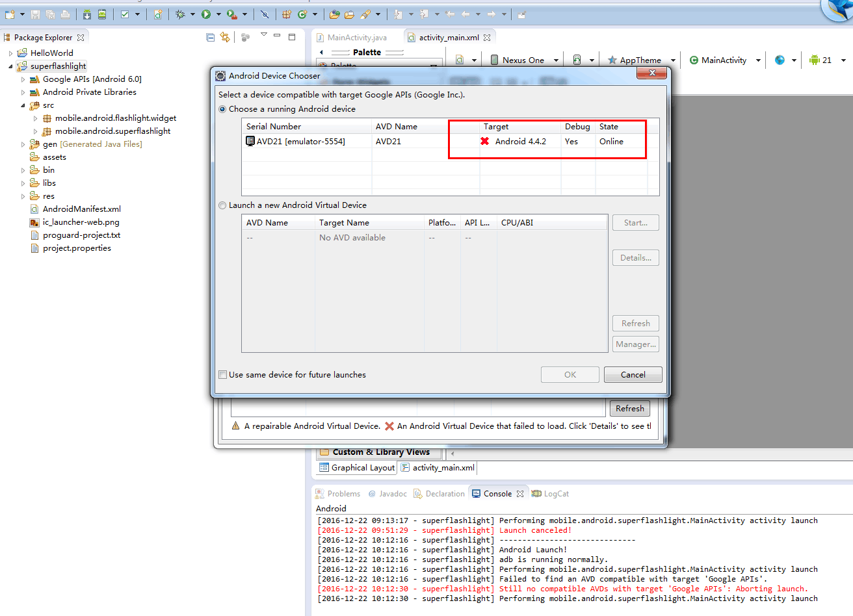The width and height of the screenshot is (853, 616).
Task: Minimize the Package Explorer panel
Action: 277,36
